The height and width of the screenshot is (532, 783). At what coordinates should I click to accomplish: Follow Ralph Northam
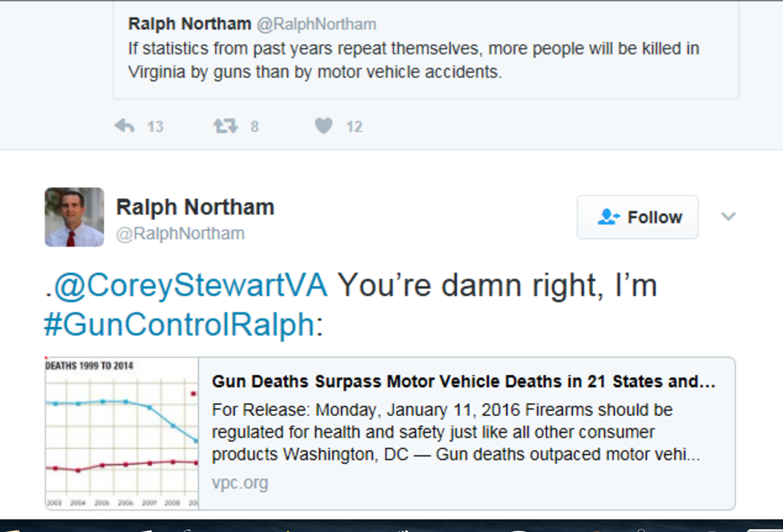point(638,217)
